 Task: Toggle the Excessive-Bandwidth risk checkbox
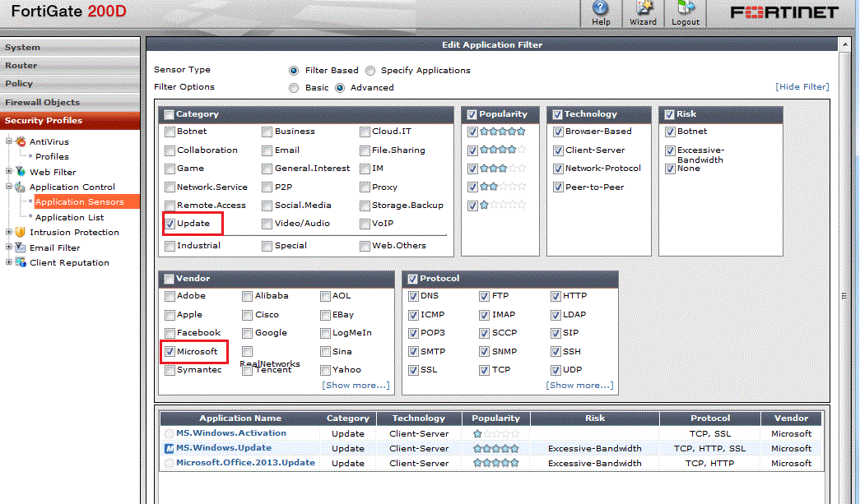[x=670, y=150]
